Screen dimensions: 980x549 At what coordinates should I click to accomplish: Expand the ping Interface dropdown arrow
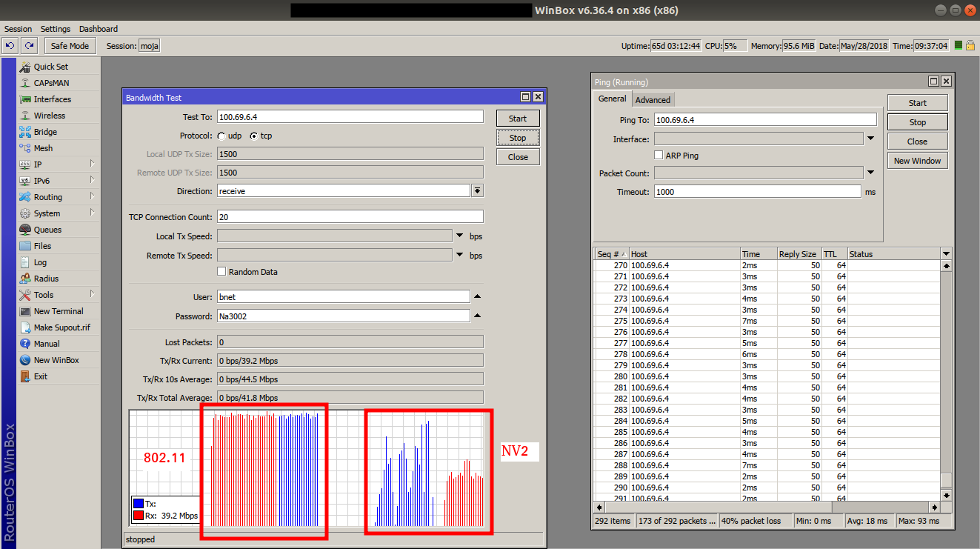click(871, 139)
